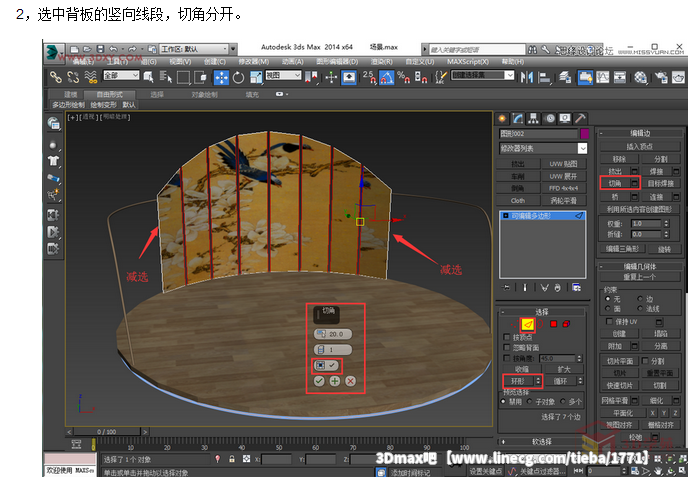The height and width of the screenshot is (477, 688).
Task: Click the 循环 loop select button
Action: 561,381
